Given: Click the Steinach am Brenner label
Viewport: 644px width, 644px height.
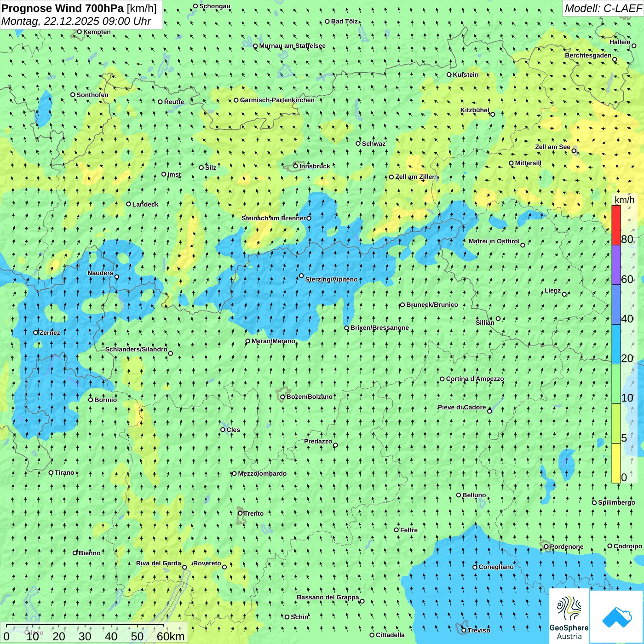Looking at the screenshot, I should click(273, 218).
